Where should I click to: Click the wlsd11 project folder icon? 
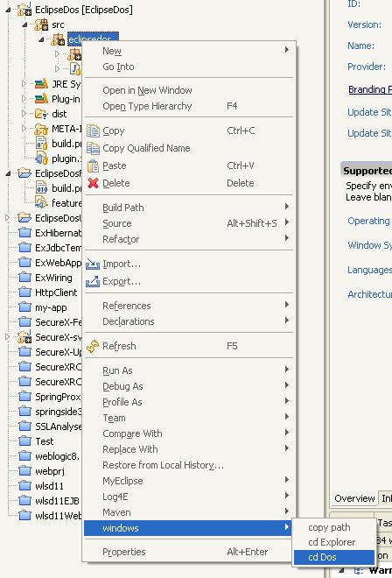[x=24, y=485]
